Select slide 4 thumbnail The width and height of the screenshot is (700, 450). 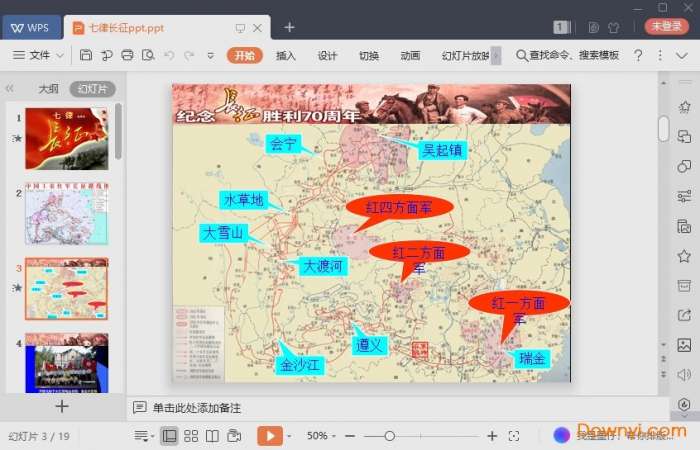(x=67, y=363)
